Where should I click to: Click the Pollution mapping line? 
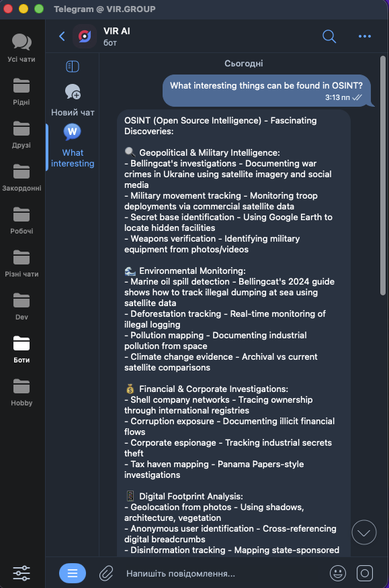pyautogui.click(x=216, y=340)
